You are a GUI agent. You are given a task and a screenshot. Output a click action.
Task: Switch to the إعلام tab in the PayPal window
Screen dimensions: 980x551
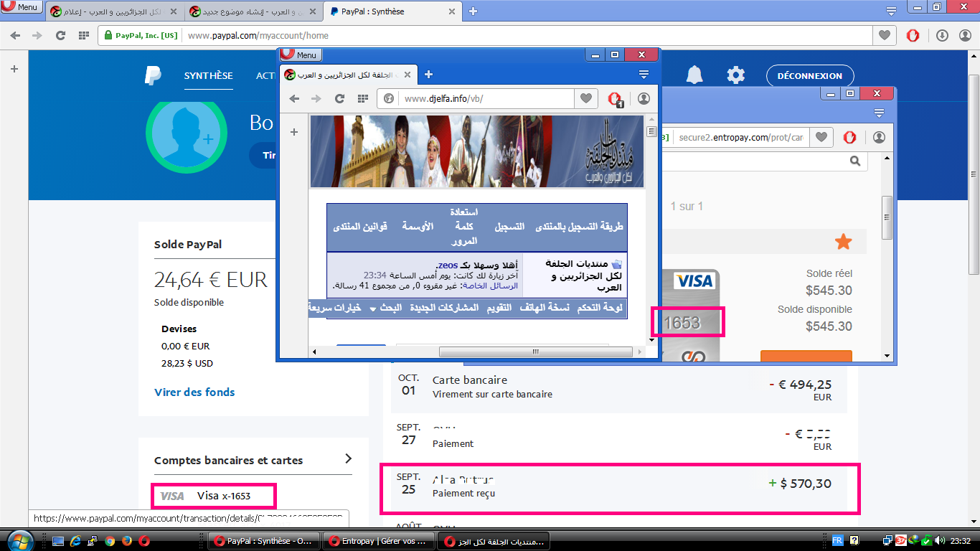point(113,11)
